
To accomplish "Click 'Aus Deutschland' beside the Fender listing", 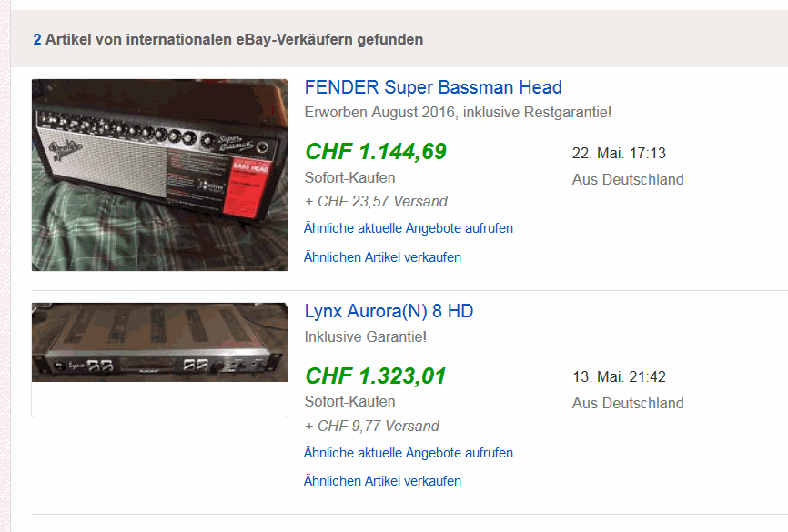I will coord(628,179).
